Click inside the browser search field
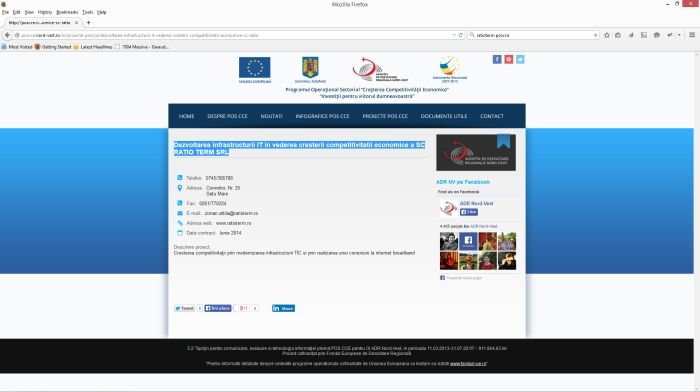This screenshot has width=700, height=392. (533, 35)
